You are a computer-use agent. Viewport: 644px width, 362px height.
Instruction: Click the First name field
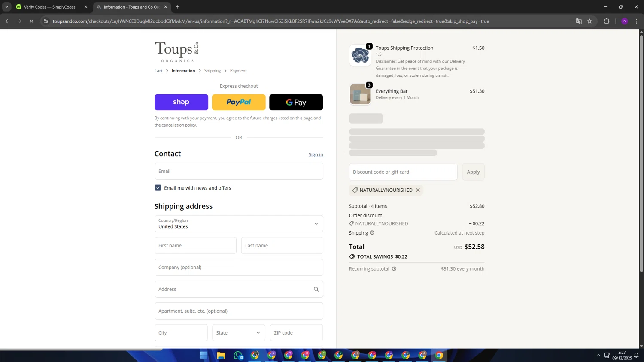click(195, 246)
